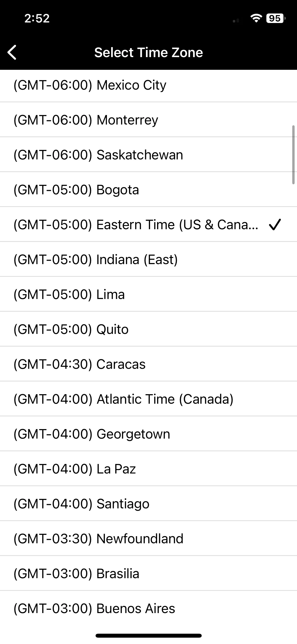
Task: Select the Quito time zone
Action: pyautogui.click(x=148, y=329)
